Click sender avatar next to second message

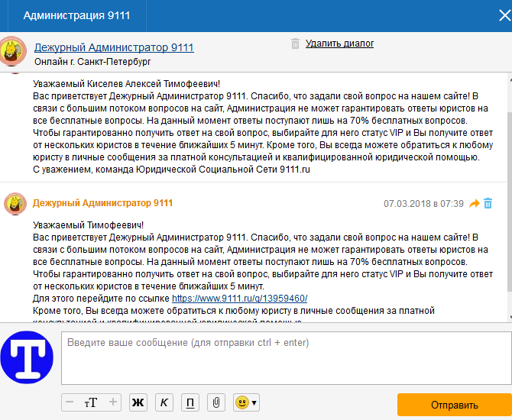tap(15, 204)
